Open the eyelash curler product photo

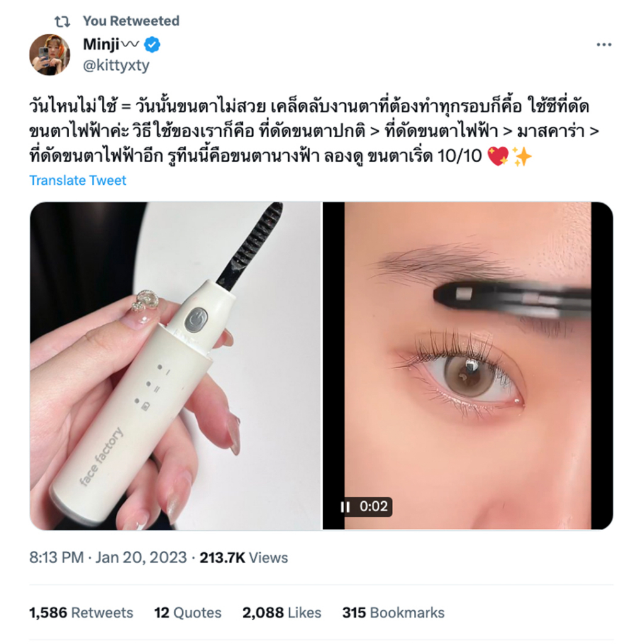coord(175,365)
